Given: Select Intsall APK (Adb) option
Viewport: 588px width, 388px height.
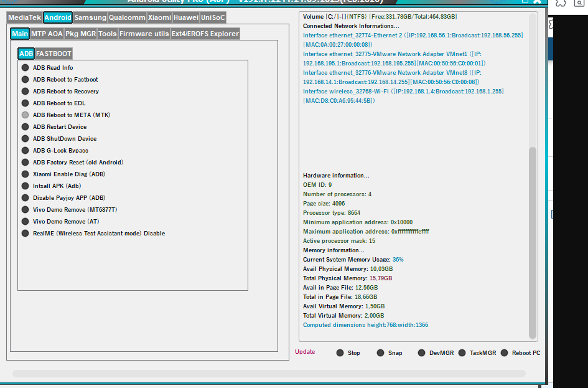Looking at the screenshot, I should 51,186.
